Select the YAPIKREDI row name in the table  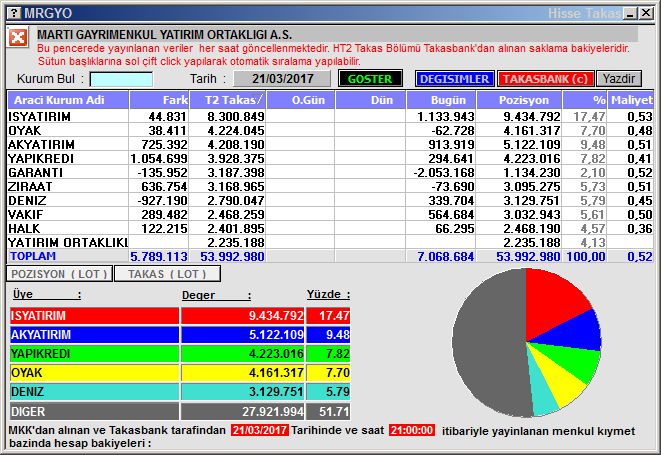(41, 159)
